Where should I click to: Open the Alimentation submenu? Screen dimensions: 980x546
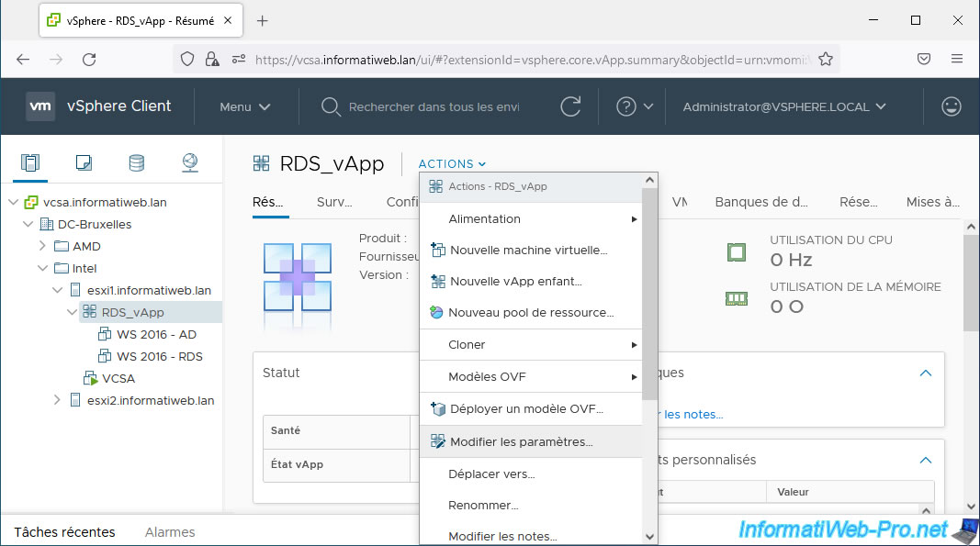click(531, 218)
